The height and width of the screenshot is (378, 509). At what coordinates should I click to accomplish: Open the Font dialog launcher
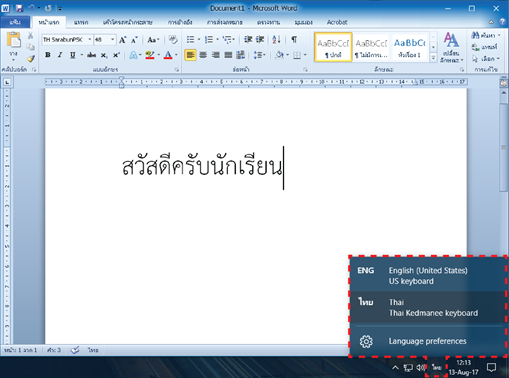pyautogui.click(x=177, y=70)
